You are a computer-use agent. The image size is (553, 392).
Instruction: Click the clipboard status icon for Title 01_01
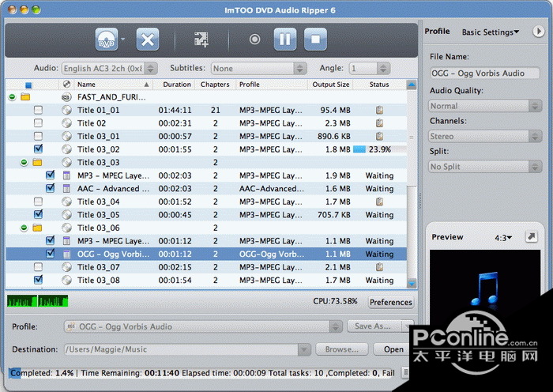point(379,111)
